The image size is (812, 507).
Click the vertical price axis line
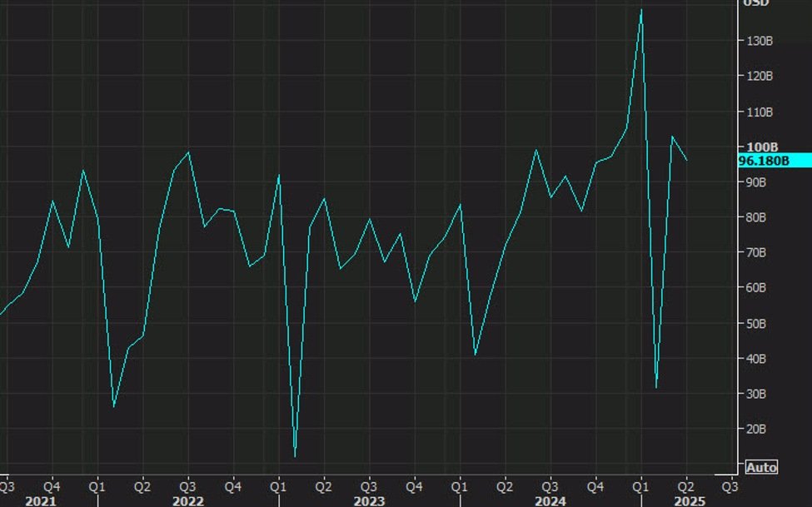737,250
